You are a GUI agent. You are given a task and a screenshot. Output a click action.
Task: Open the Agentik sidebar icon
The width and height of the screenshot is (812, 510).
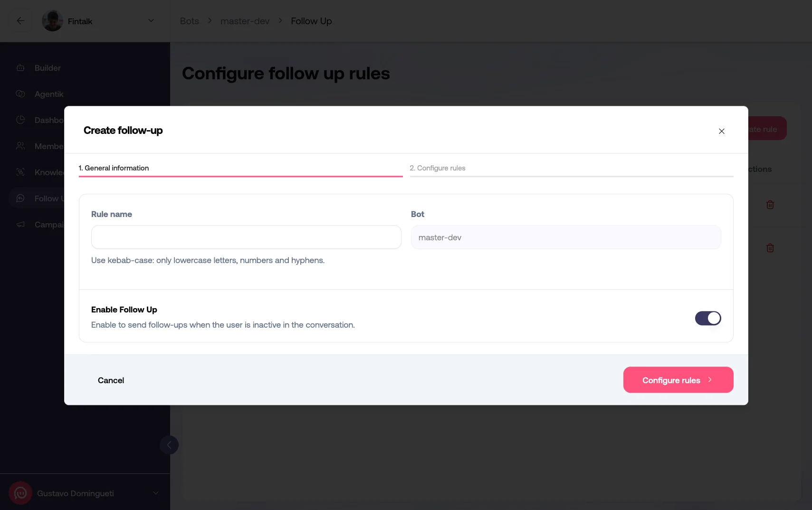(20, 94)
